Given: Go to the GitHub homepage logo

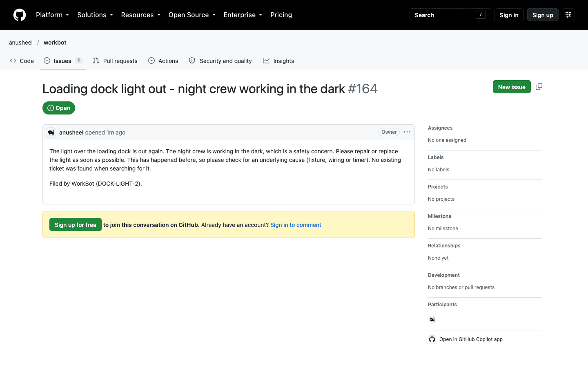Looking at the screenshot, I should click(20, 15).
